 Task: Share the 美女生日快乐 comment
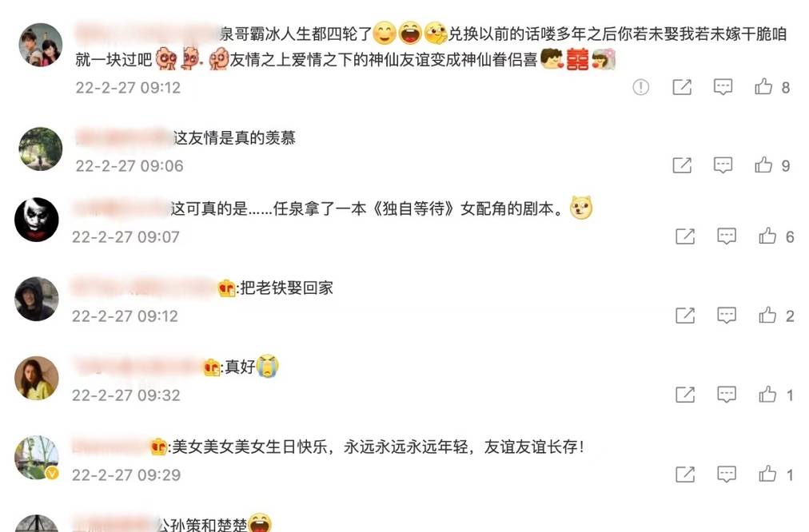coord(685,474)
